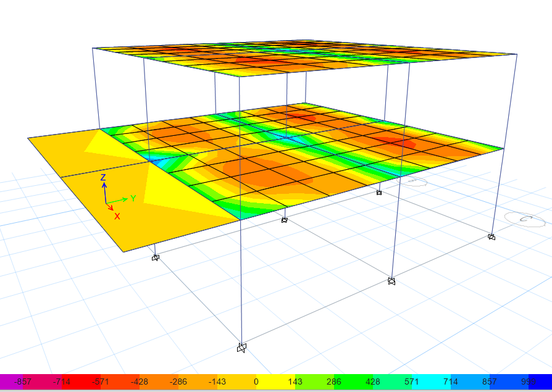Click the -143 legend value
The image size is (552, 392).
click(217, 382)
